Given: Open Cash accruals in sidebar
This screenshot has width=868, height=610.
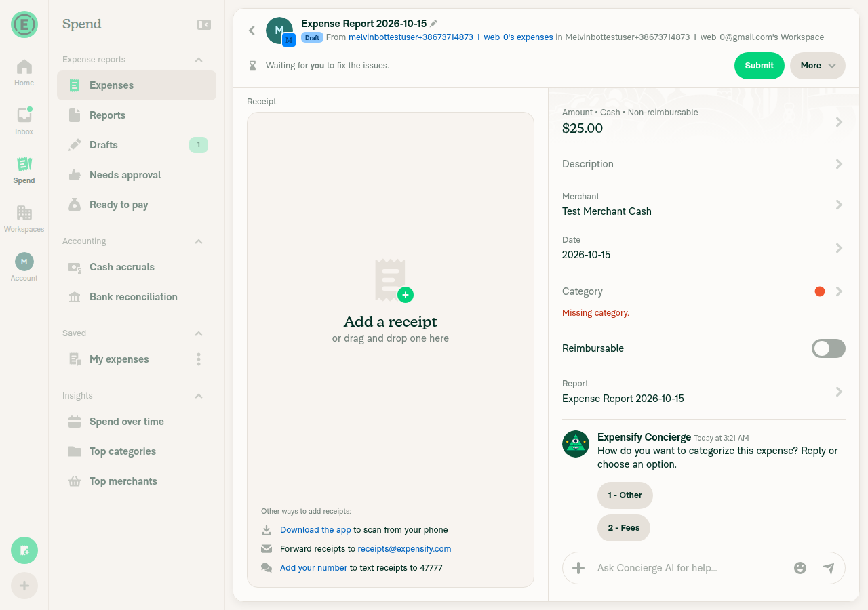Looking at the screenshot, I should coord(136,267).
